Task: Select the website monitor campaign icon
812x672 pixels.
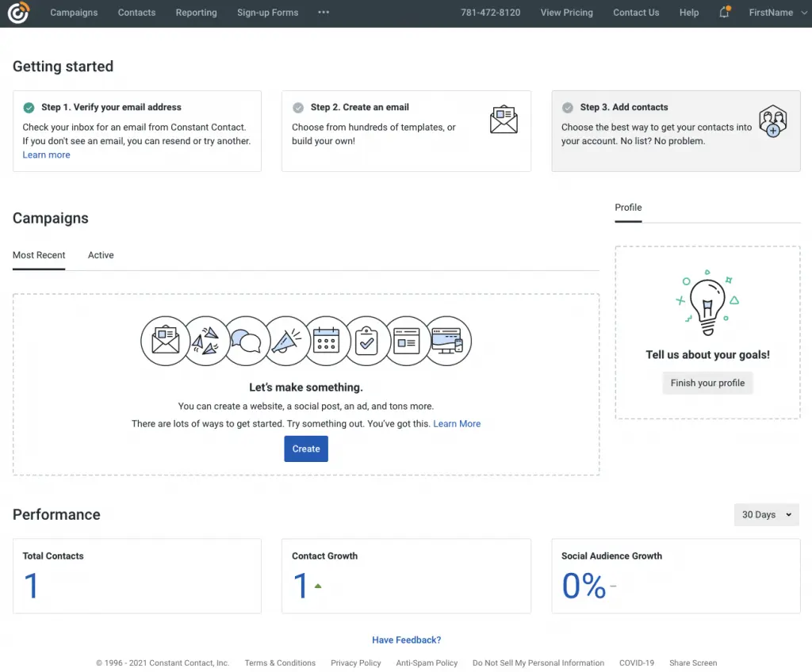Action: tap(447, 342)
